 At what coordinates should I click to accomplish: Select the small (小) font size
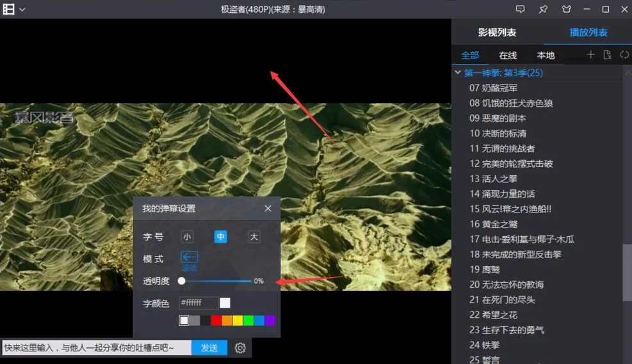click(187, 237)
